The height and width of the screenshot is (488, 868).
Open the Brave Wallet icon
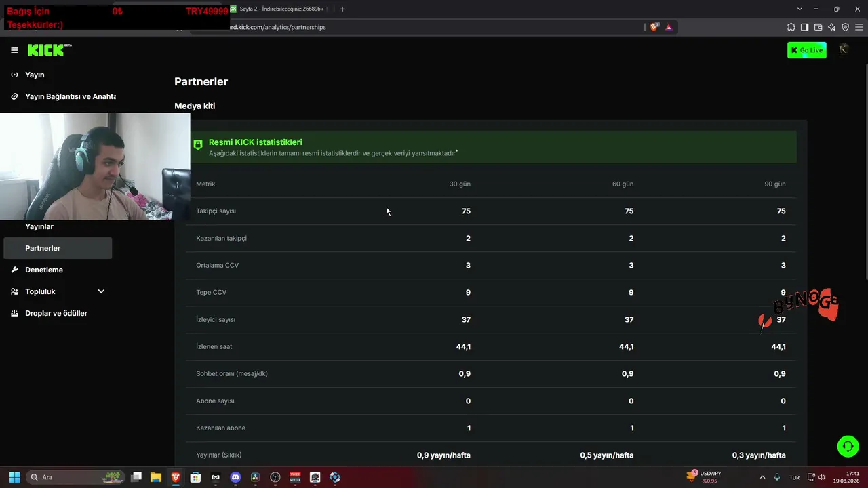coord(818,27)
